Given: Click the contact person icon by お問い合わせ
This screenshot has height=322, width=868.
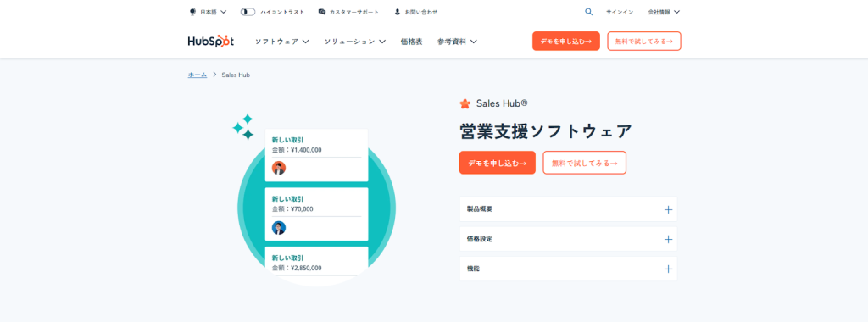Looking at the screenshot, I should (397, 12).
